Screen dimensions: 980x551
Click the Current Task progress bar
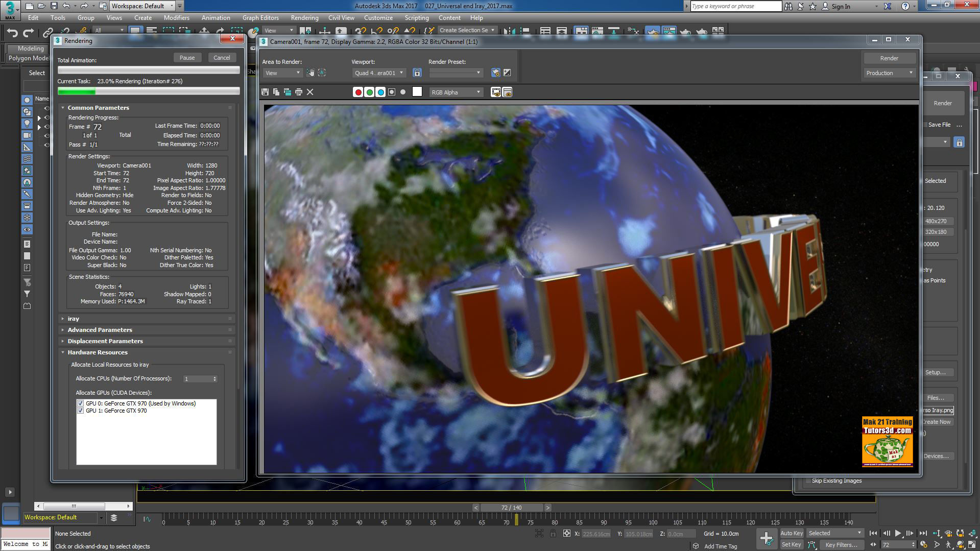[x=149, y=91]
